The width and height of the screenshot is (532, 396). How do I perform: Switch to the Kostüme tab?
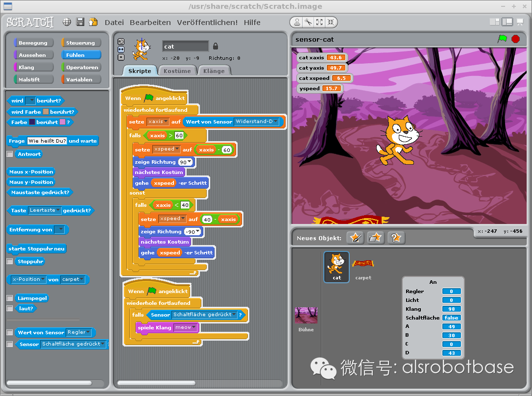pos(177,71)
